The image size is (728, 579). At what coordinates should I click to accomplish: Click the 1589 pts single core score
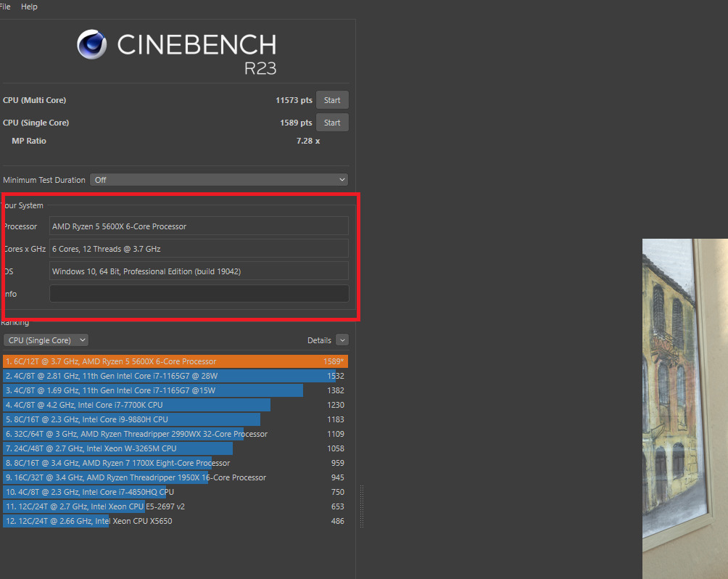click(x=296, y=123)
